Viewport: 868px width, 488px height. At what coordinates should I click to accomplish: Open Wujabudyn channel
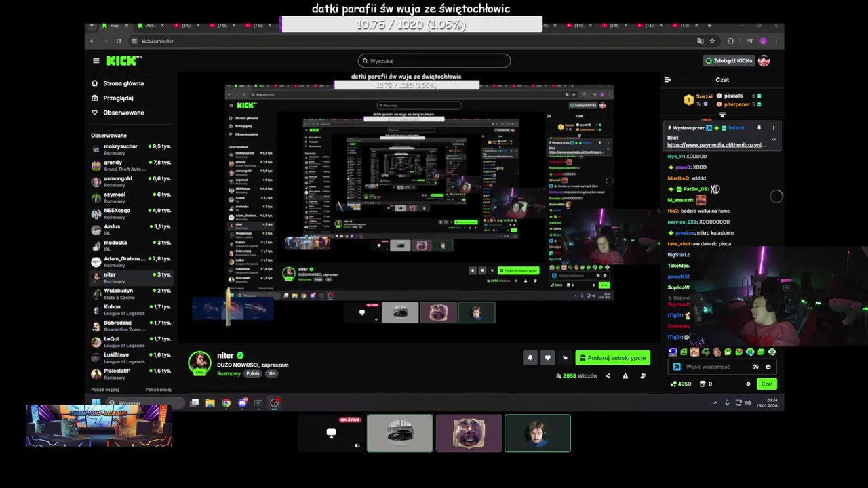coord(132,293)
